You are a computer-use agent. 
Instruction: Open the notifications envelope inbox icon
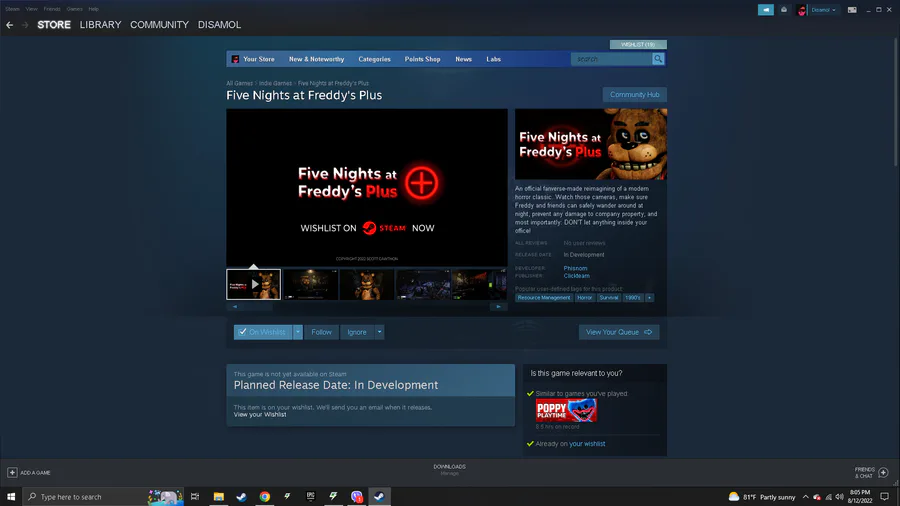pyautogui.click(x=783, y=10)
